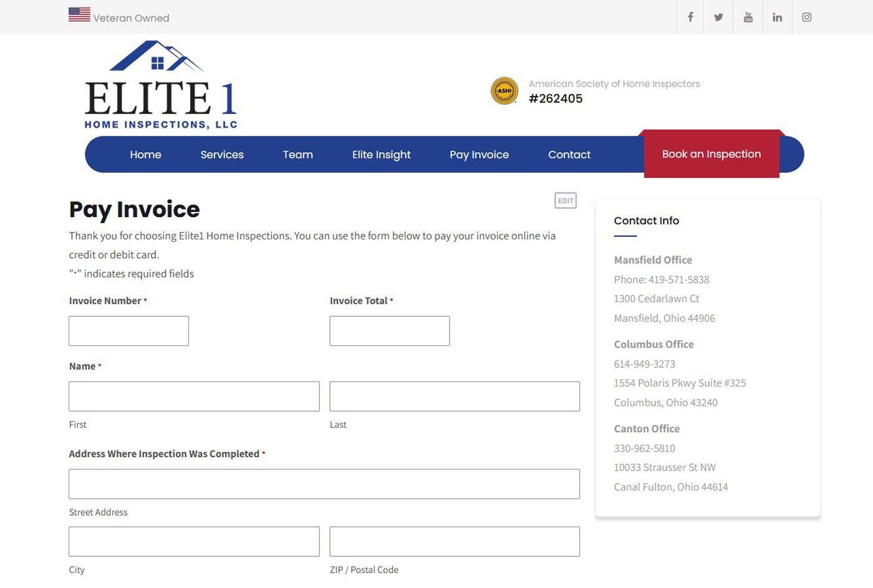The height and width of the screenshot is (588, 873).
Task: Open the Team menu item
Action: (x=298, y=155)
